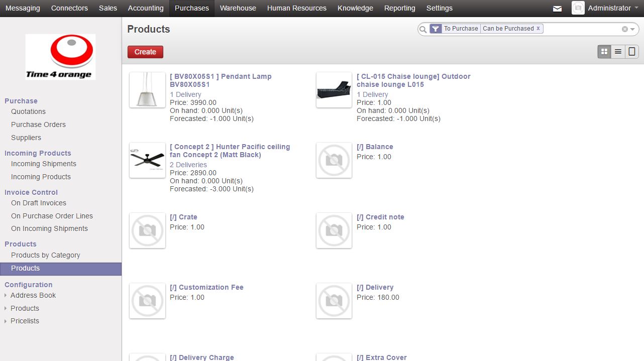644x361 pixels.
Task: Switch to list view
Action: (x=618, y=51)
